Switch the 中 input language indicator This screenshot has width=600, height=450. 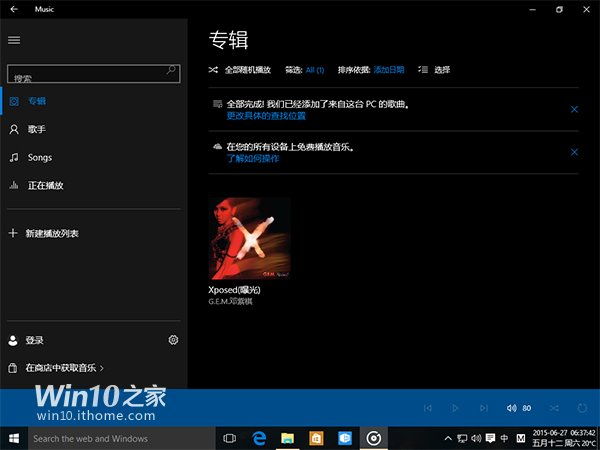tap(504, 438)
